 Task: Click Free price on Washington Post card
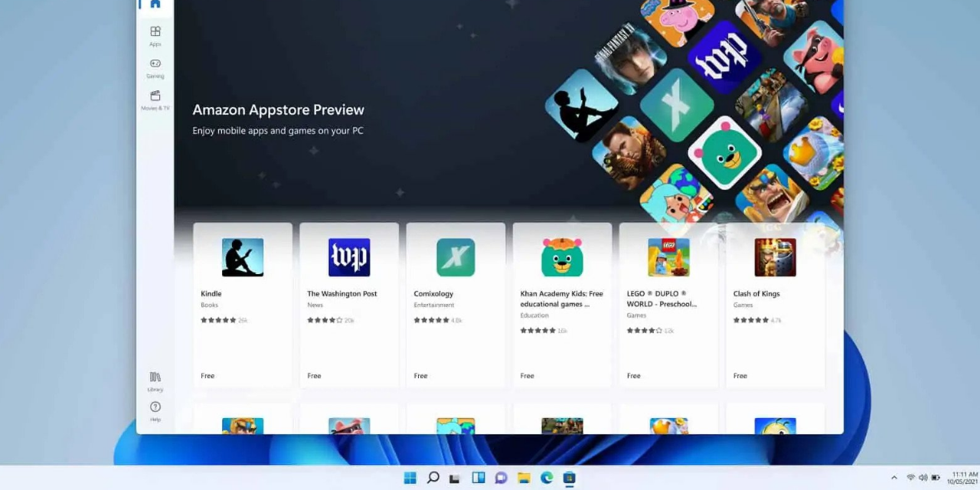point(314,376)
